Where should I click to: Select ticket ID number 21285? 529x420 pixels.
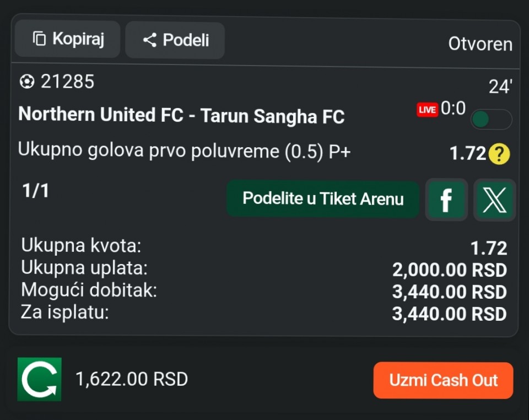[67, 82]
